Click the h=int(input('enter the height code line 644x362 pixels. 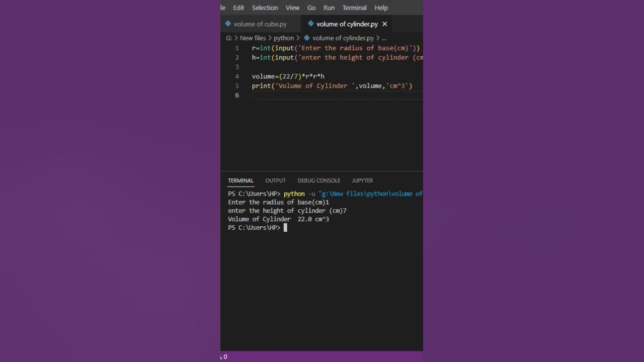point(337,58)
